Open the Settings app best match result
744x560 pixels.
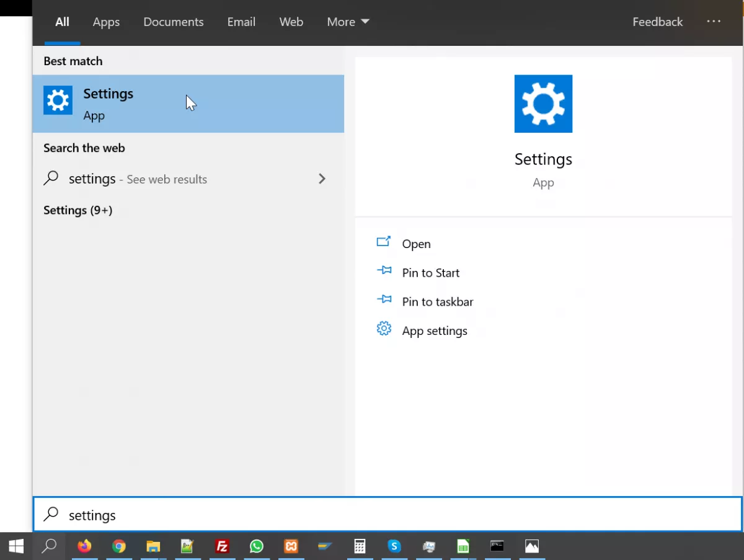188,104
